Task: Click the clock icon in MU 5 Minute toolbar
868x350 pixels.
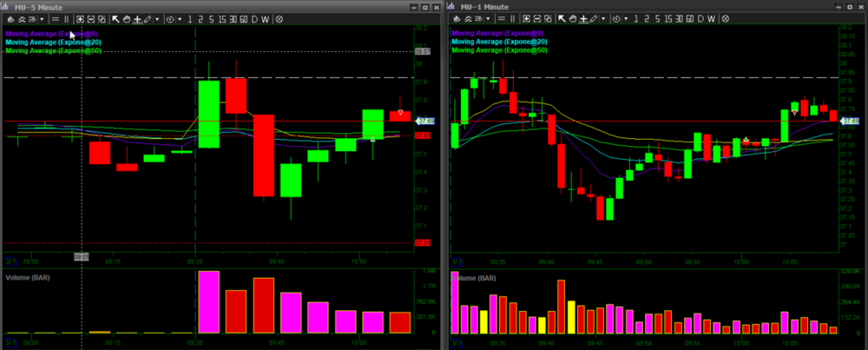Action: [x=169, y=19]
